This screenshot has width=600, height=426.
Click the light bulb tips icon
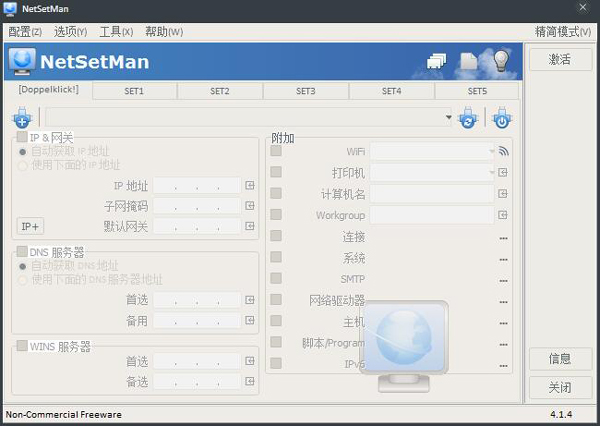pyautogui.click(x=501, y=60)
